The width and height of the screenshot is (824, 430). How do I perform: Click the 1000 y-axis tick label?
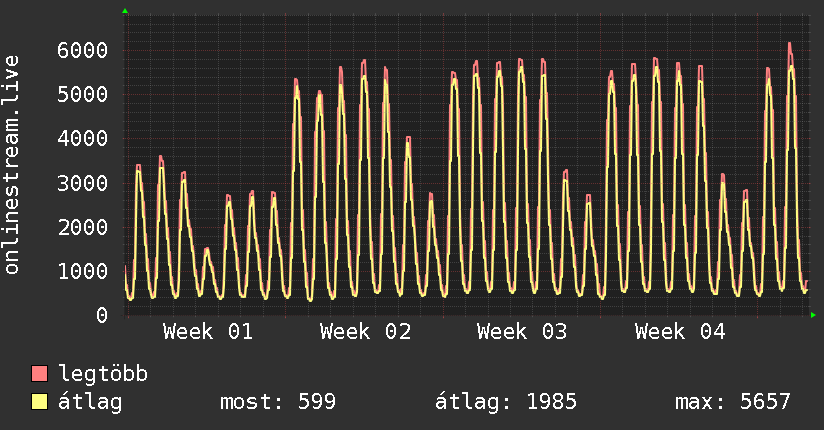point(83,271)
